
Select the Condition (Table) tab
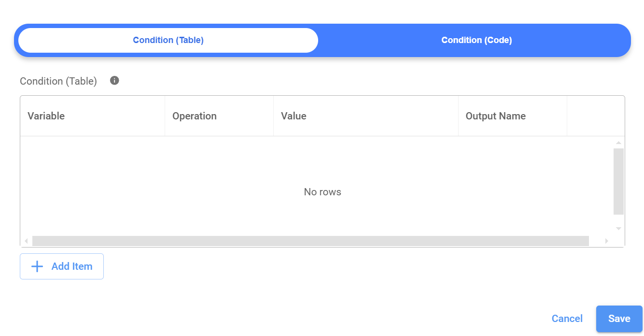[168, 40]
